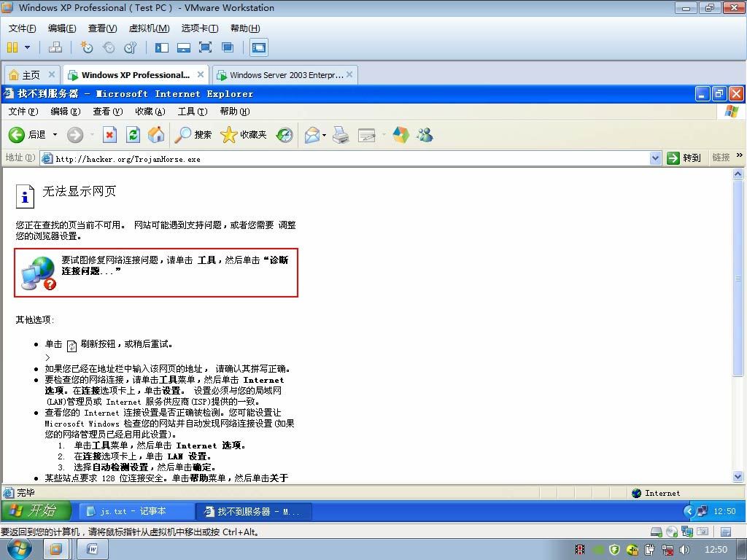Open the 收藏夹 favorites star button

[244, 135]
